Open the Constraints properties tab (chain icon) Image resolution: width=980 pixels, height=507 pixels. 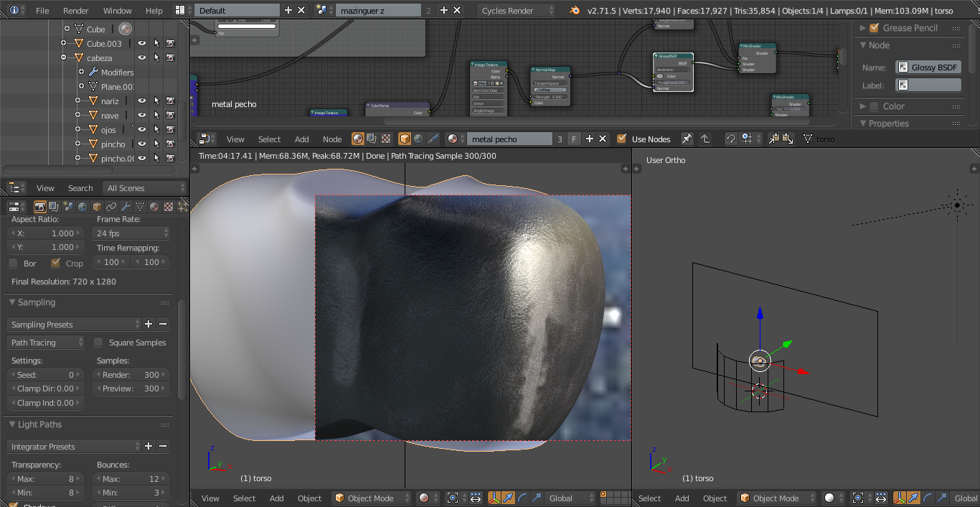coord(111,207)
